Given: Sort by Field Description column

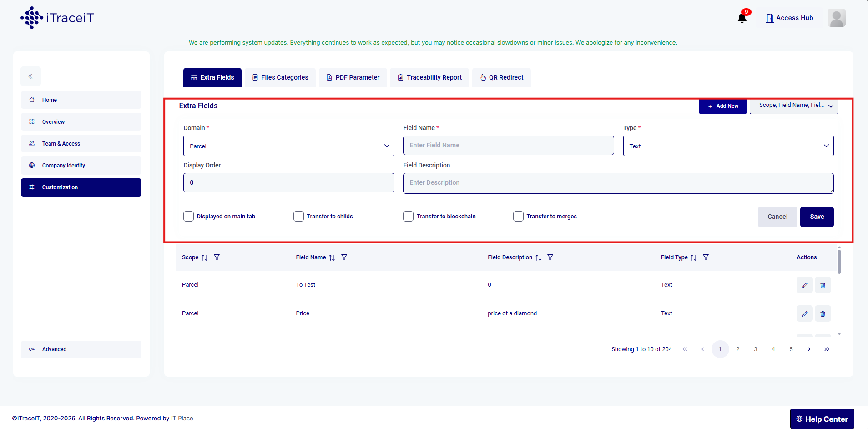Looking at the screenshot, I should 538,257.
